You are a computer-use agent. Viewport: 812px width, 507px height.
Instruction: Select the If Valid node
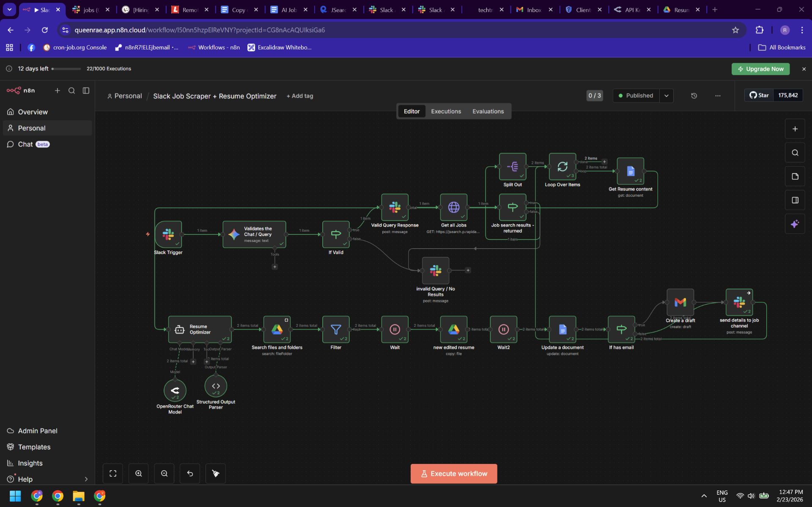[336, 234]
